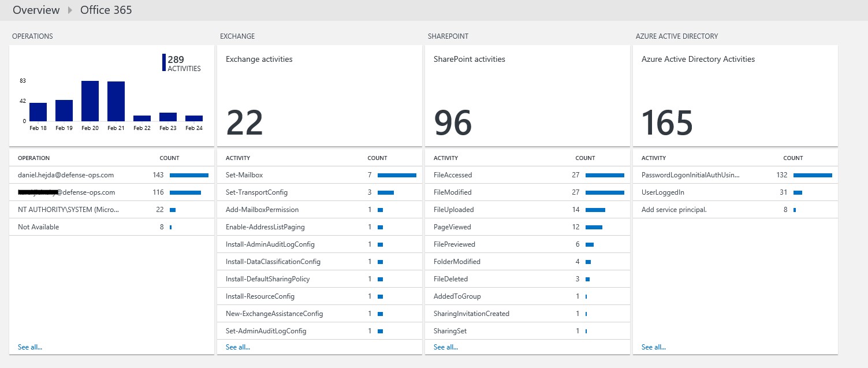Select the PasswordLogonInitialAuthUsin... row
The width and height of the screenshot is (868, 368).
click(735, 175)
